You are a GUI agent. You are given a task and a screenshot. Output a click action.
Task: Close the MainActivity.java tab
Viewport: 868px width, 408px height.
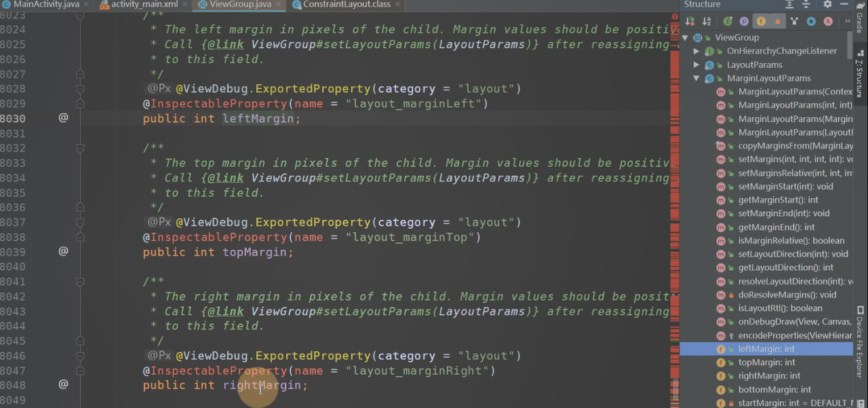point(85,5)
